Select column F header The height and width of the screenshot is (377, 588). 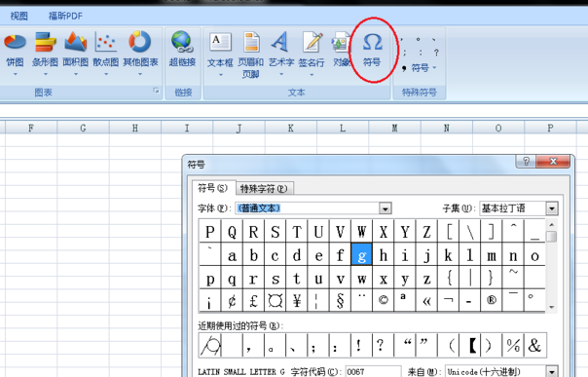(x=31, y=128)
